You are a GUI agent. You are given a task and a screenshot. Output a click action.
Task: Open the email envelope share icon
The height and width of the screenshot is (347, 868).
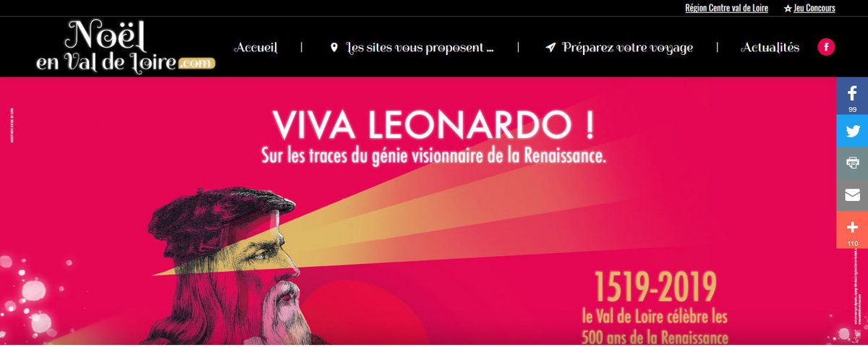[852, 194]
